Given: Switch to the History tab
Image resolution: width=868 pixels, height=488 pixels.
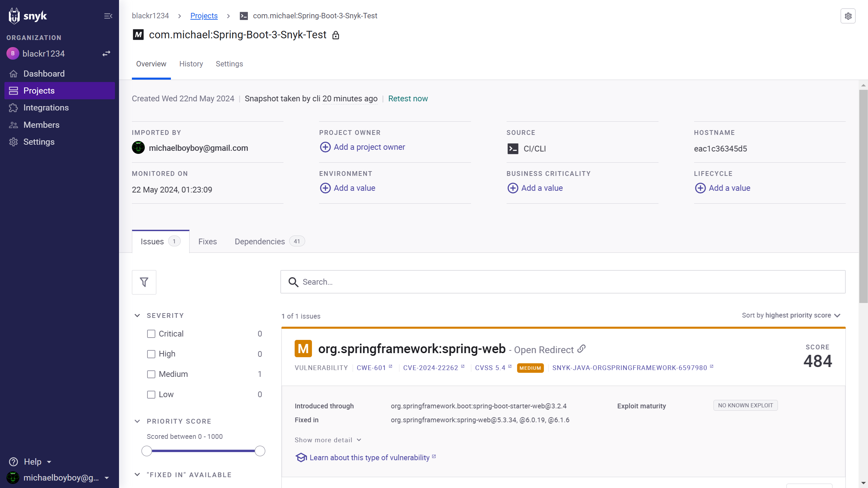Looking at the screenshot, I should tap(191, 64).
